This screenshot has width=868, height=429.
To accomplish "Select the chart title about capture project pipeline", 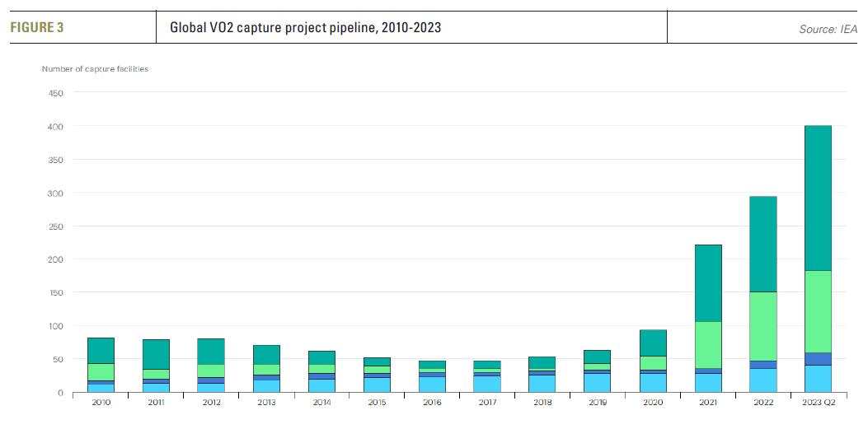I will pyautogui.click(x=305, y=28).
